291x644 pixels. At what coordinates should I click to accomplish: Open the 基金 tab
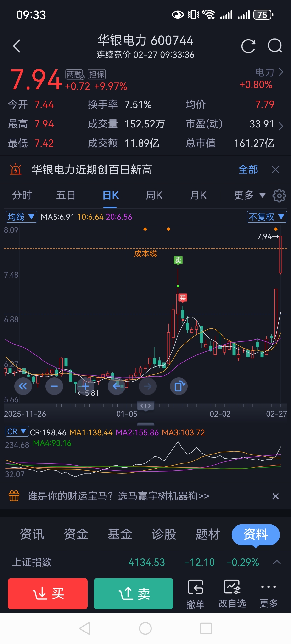tap(120, 534)
